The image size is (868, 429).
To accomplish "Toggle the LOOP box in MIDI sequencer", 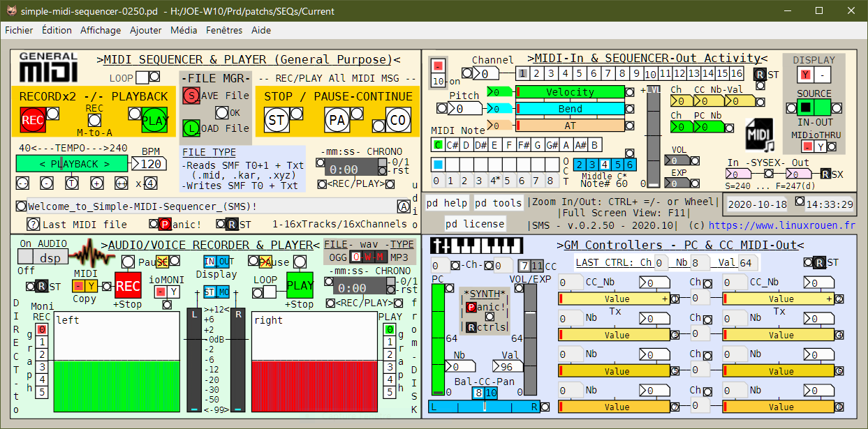I will 142,77.
